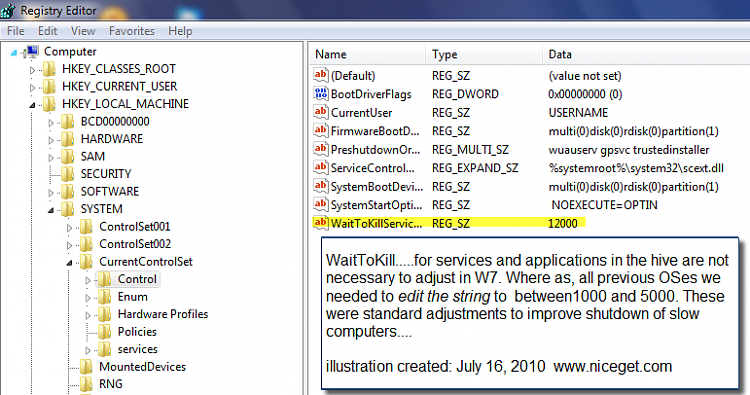Expand the BCD00000000 key
This screenshot has height=395, width=750.
pos(51,122)
